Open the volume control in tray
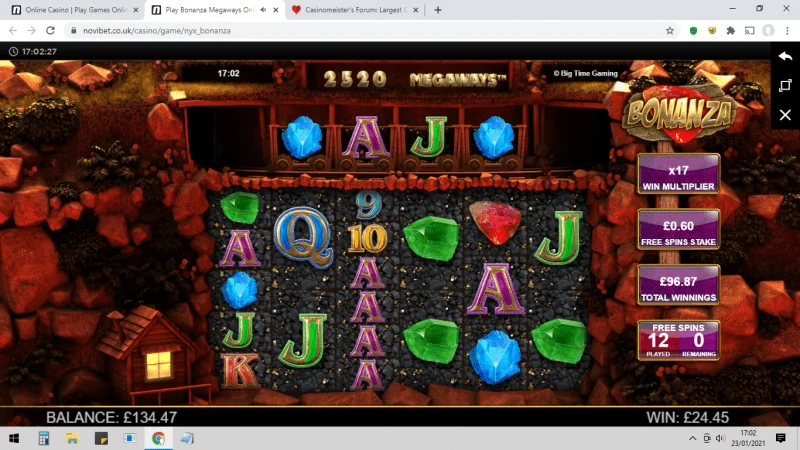The width and height of the screenshot is (800, 450). point(720,438)
